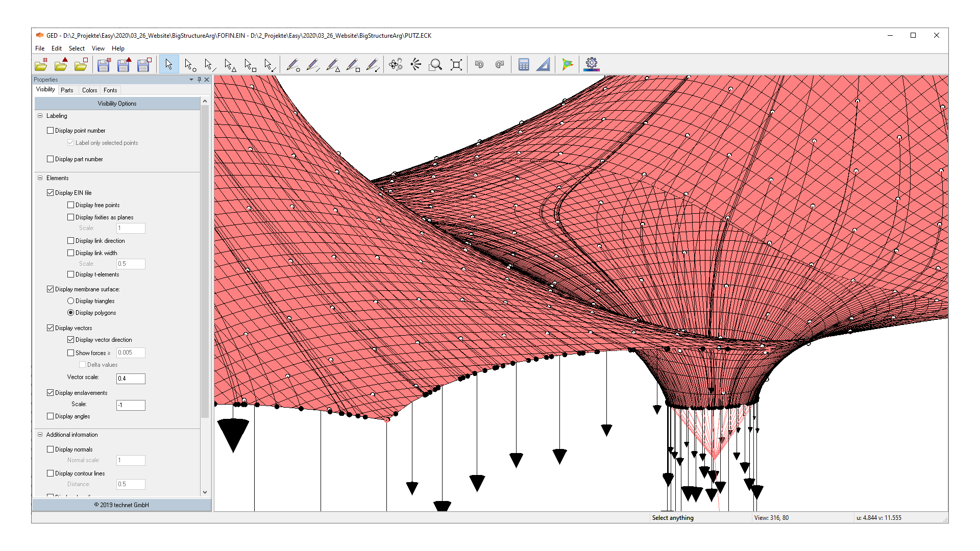This screenshot has height=551, width=980.
Task: Click the 2019 technet GmbH copyright bar
Action: [121, 505]
